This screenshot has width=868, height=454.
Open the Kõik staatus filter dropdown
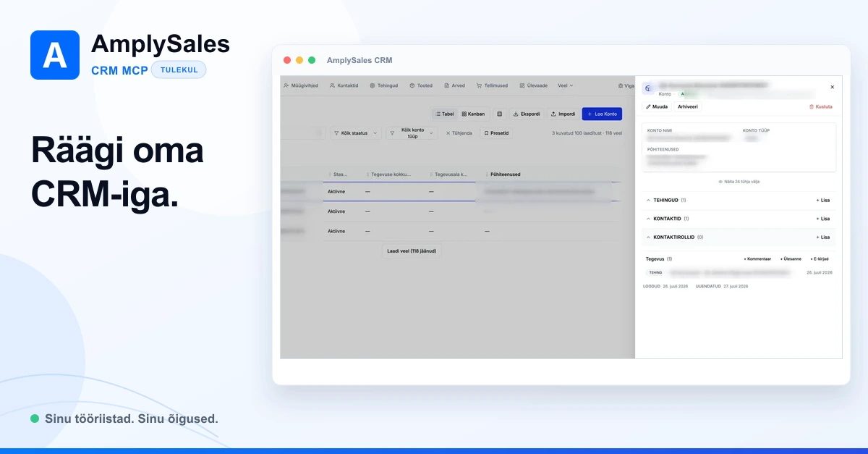(356, 133)
